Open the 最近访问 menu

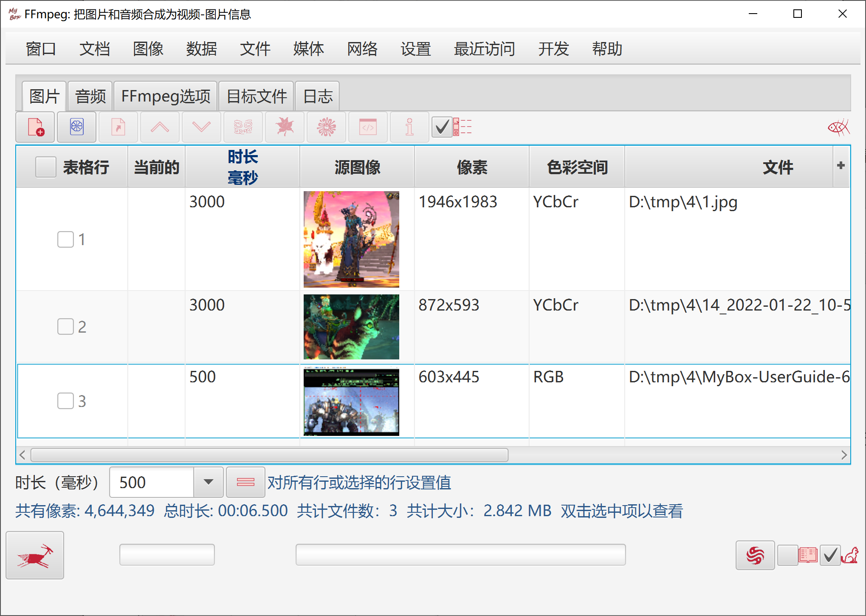point(484,49)
